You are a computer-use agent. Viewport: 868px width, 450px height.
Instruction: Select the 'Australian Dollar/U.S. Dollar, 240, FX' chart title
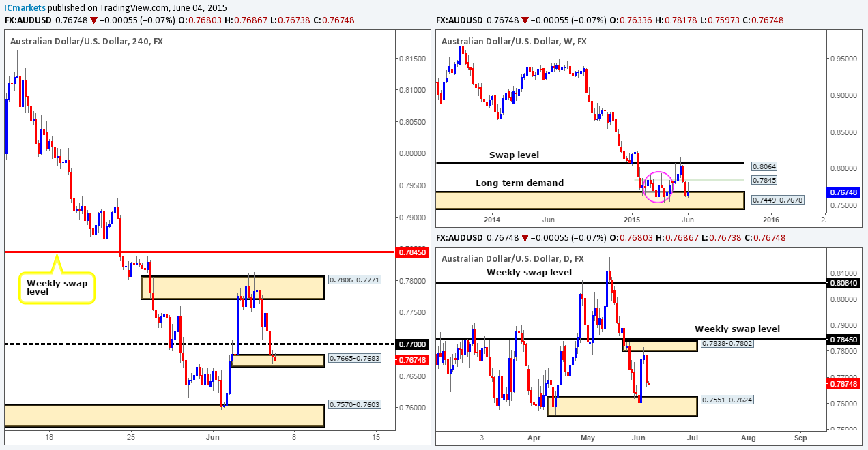[x=86, y=41]
